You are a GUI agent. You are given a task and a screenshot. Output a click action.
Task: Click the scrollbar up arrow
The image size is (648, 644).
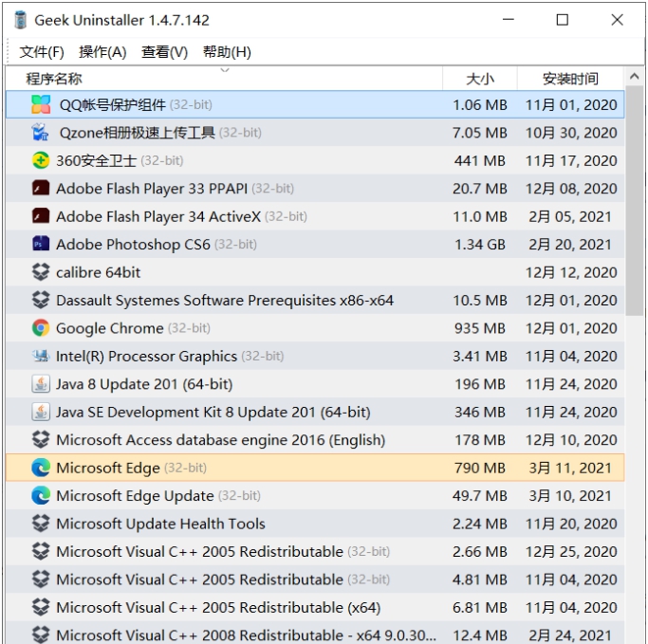tap(635, 77)
